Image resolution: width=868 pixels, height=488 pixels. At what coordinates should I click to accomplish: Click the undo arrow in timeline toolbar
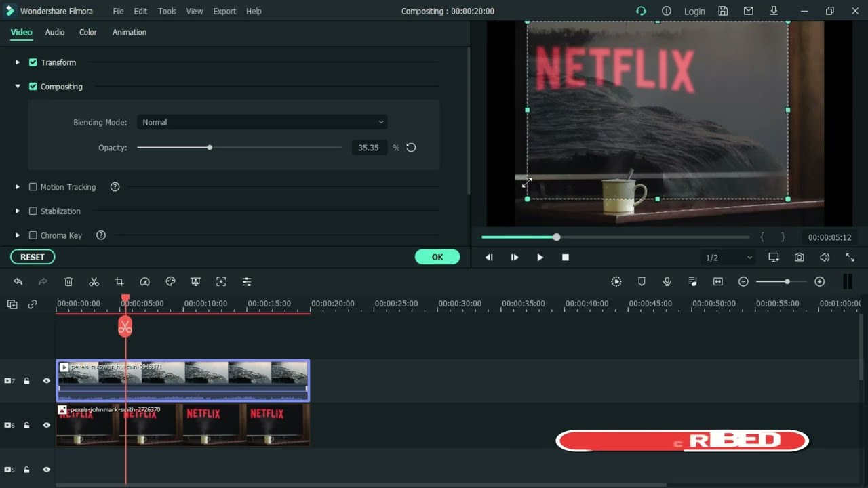pyautogui.click(x=18, y=281)
